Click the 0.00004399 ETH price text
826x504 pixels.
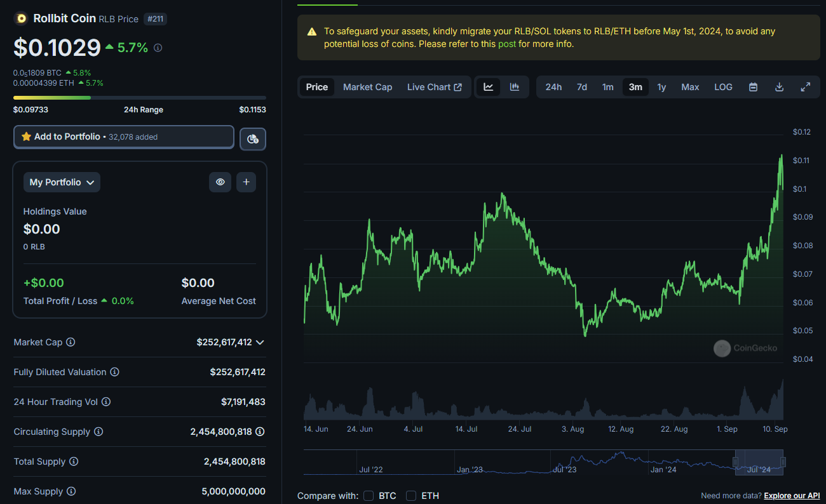coord(44,83)
